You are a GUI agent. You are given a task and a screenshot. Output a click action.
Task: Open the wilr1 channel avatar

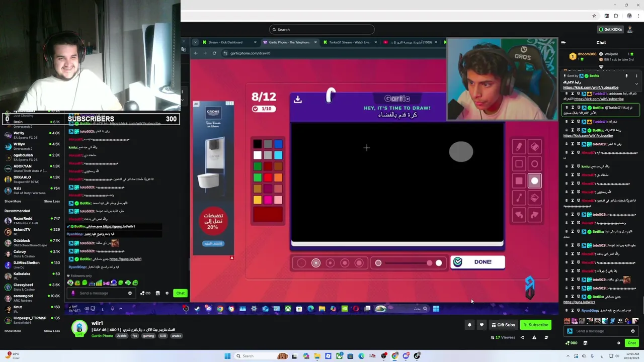point(79,328)
